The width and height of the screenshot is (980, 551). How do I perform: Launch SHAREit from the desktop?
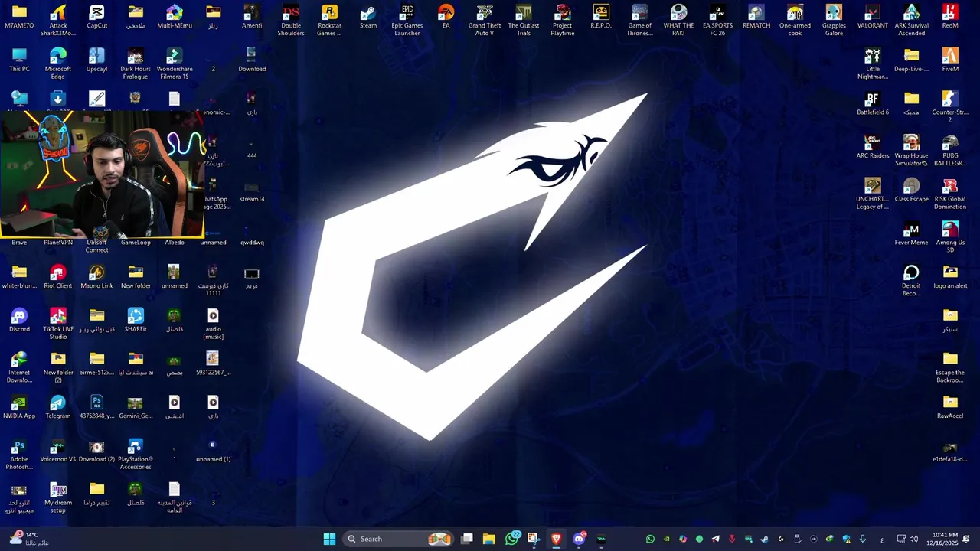[136, 321]
